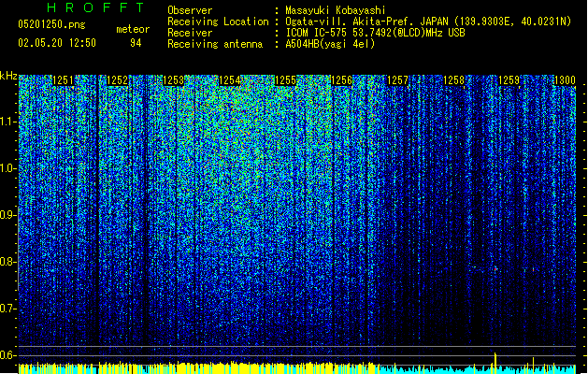This screenshot has width=588, height=374.
Task: Select the Ogata-vill. Akita-Pref. JAPAN location text
Action: pos(428,22)
